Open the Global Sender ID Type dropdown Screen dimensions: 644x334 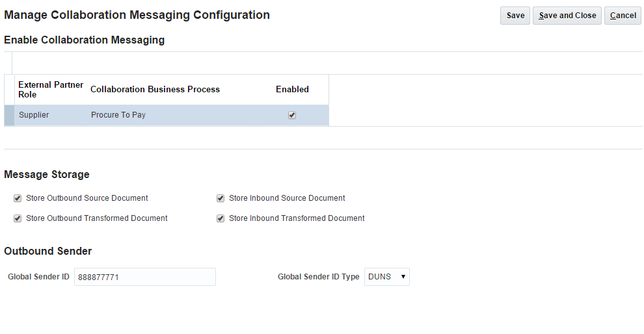pyautogui.click(x=387, y=277)
